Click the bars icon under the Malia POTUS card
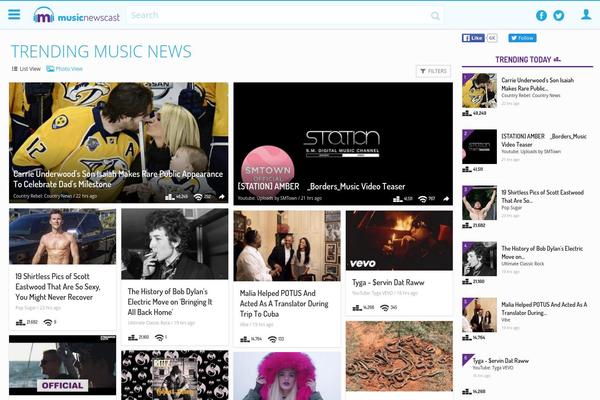The height and width of the screenshot is (400, 600). (x=245, y=339)
